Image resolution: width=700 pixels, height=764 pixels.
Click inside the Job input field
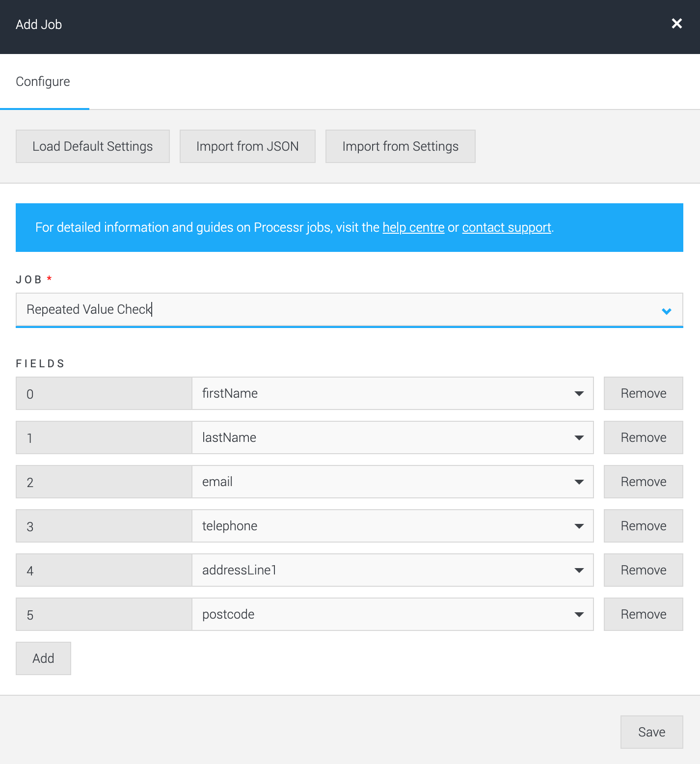tap(295, 310)
